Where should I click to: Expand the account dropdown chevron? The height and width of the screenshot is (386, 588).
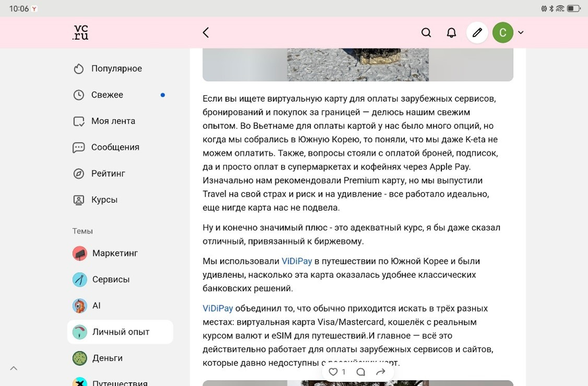tap(521, 32)
